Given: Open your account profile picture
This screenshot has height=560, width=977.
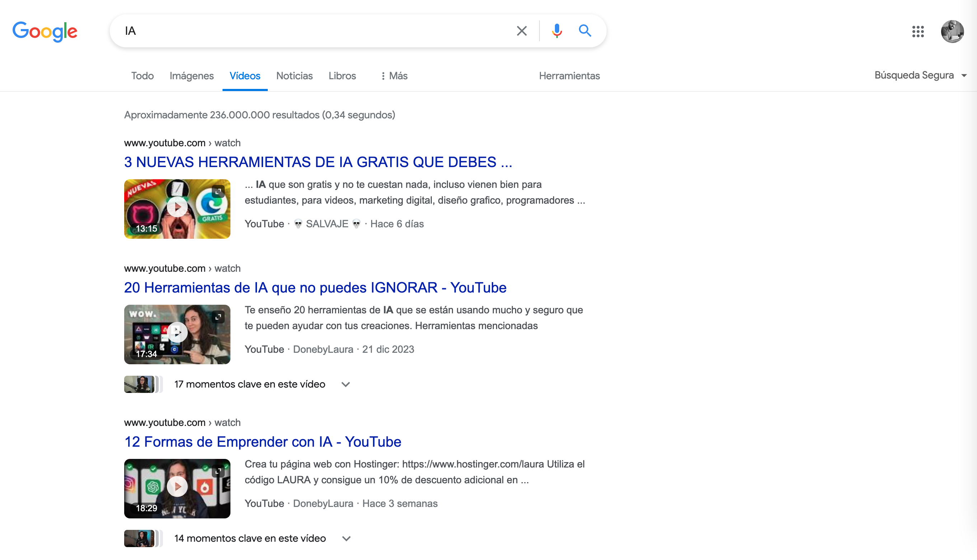Looking at the screenshot, I should click(952, 31).
